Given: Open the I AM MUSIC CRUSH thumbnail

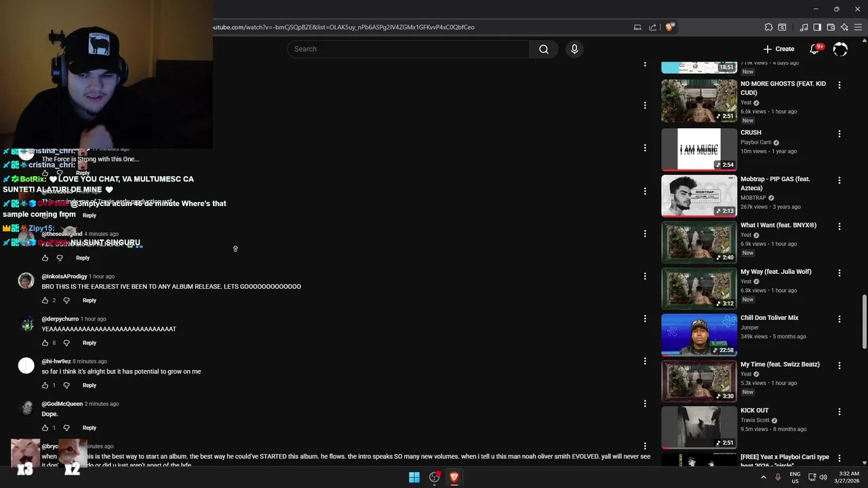Looking at the screenshot, I should (x=699, y=150).
